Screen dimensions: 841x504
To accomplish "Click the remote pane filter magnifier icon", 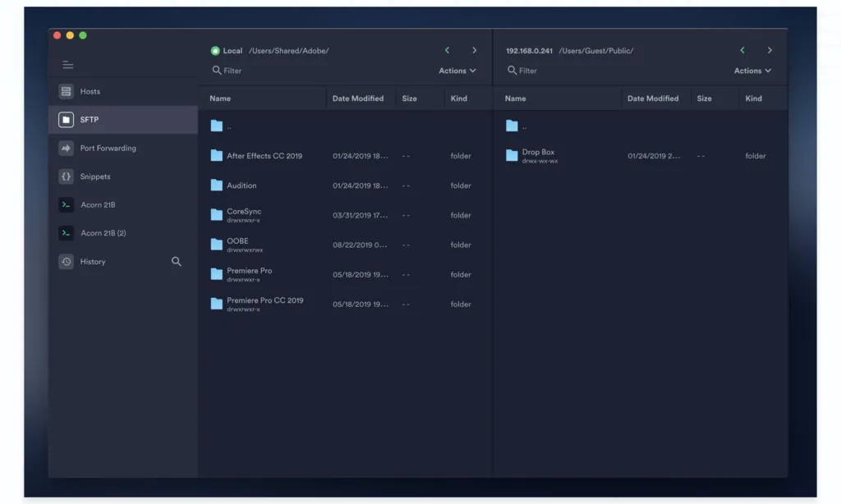I will (x=512, y=71).
